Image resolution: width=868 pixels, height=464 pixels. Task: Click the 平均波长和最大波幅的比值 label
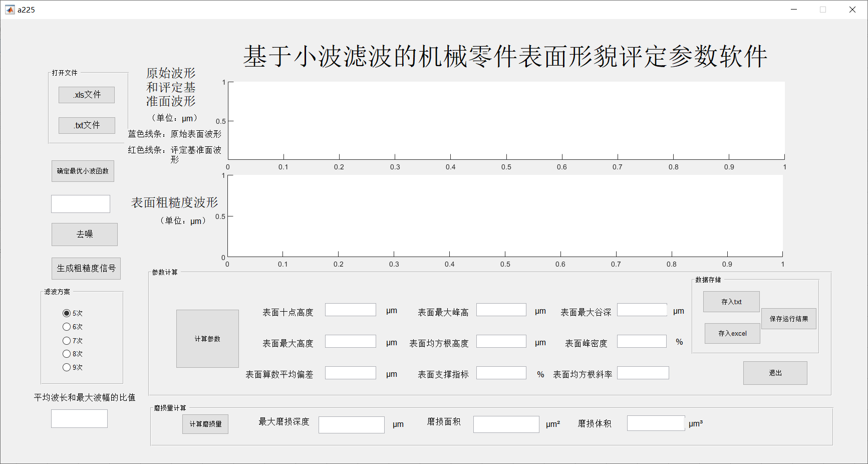coord(85,397)
